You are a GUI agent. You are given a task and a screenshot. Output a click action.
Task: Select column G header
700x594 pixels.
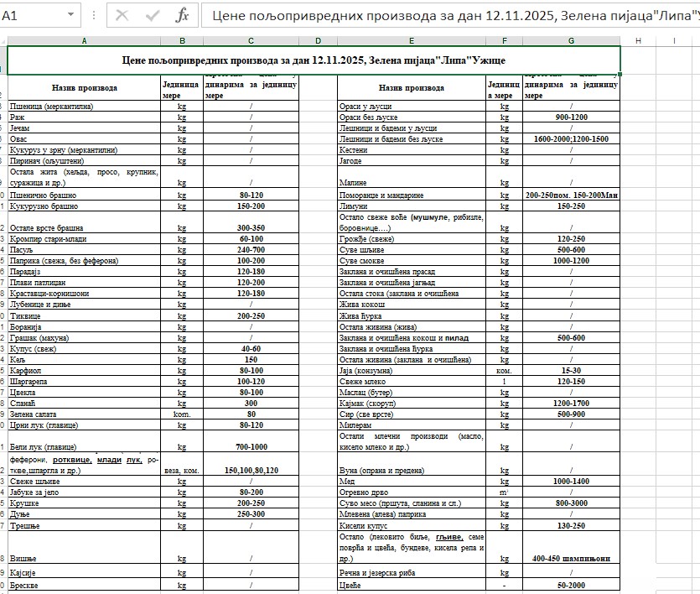[x=571, y=40]
